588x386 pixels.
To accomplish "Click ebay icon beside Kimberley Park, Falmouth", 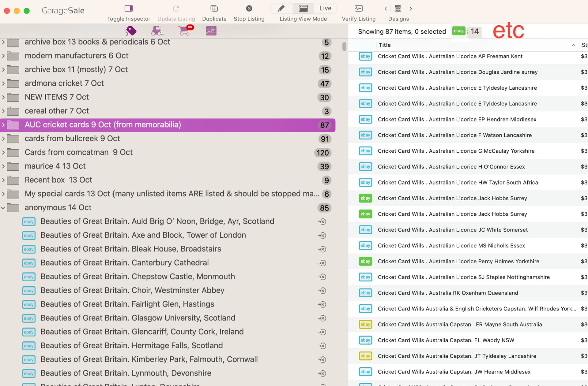I will point(29,360).
